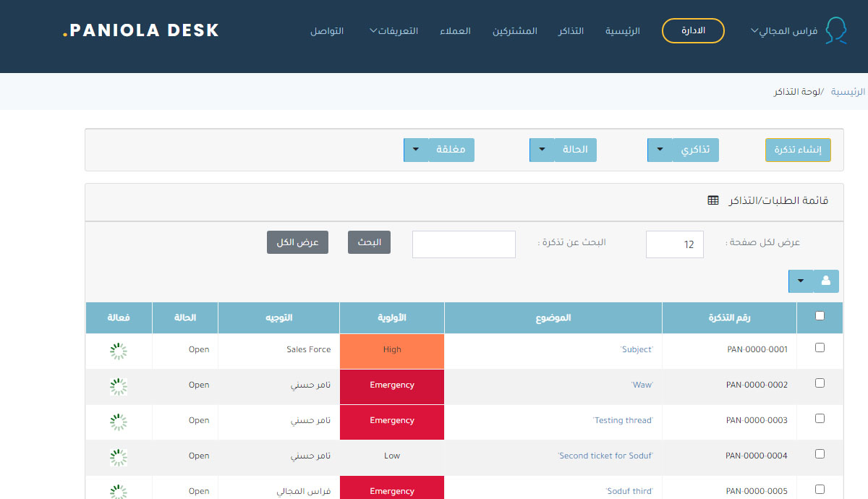The height and width of the screenshot is (499, 868).
Task: Open the الحالة status dropdown
Action: (542, 150)
